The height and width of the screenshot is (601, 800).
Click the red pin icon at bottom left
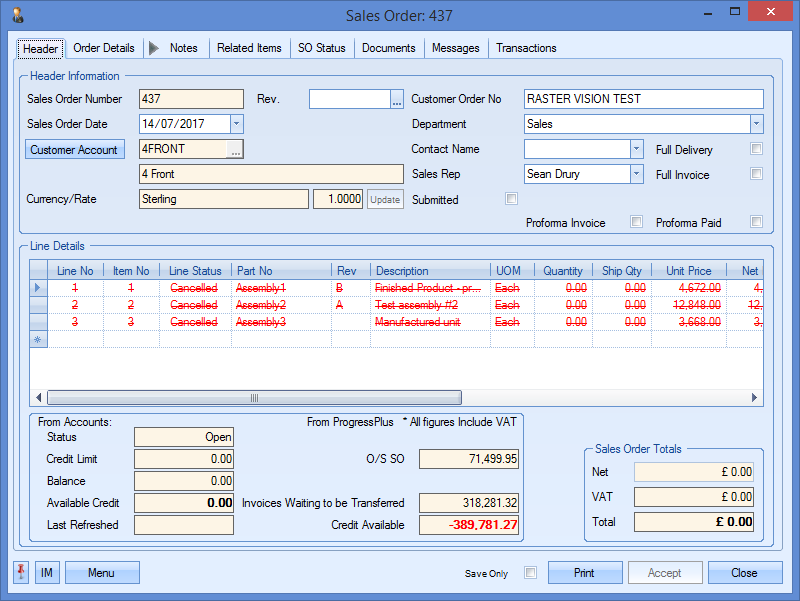point(21,573)
